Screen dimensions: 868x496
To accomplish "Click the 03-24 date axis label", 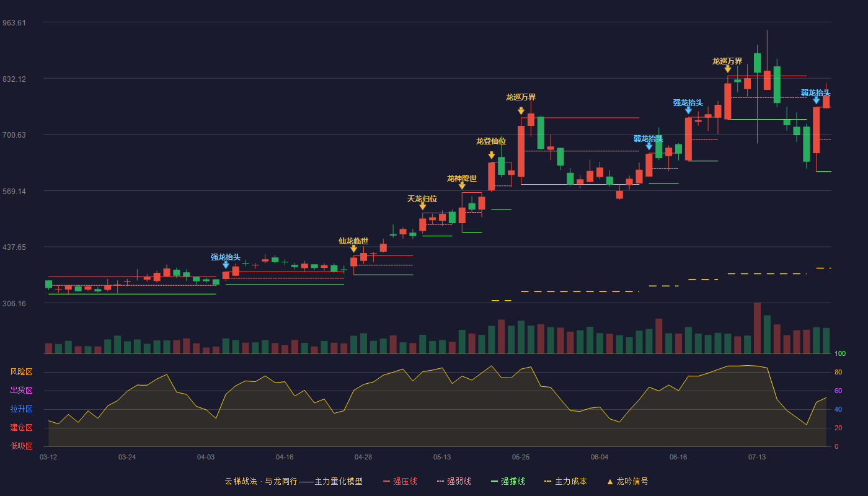I will coord(127,457).
